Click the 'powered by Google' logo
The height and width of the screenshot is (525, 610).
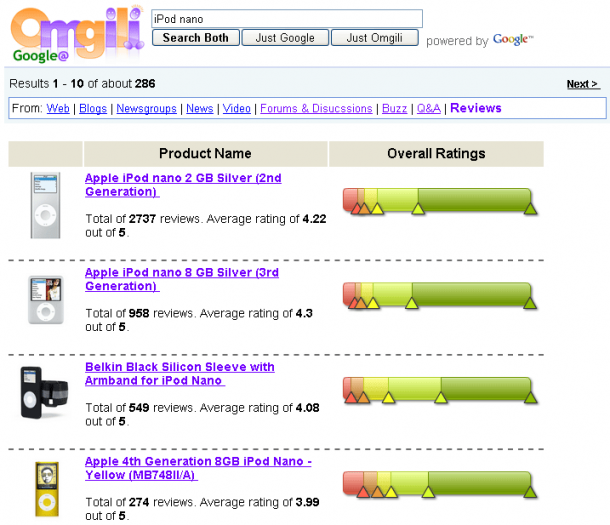pos(480,40)
